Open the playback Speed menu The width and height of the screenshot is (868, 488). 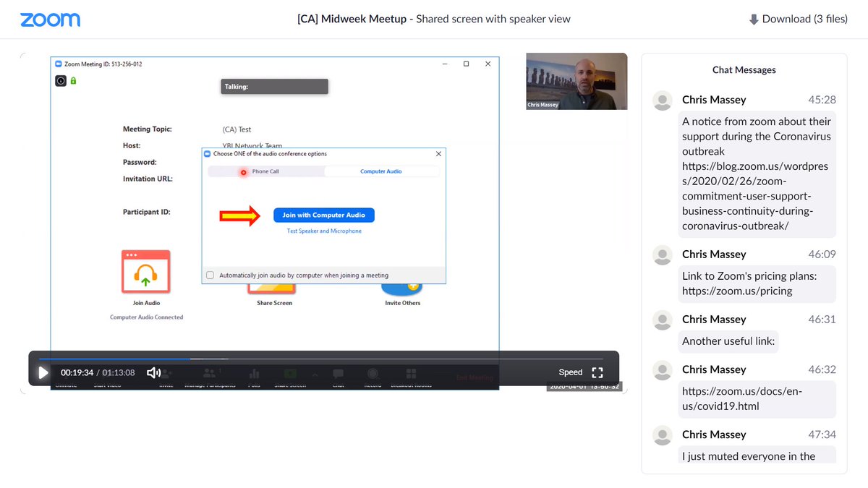[570, 372]
